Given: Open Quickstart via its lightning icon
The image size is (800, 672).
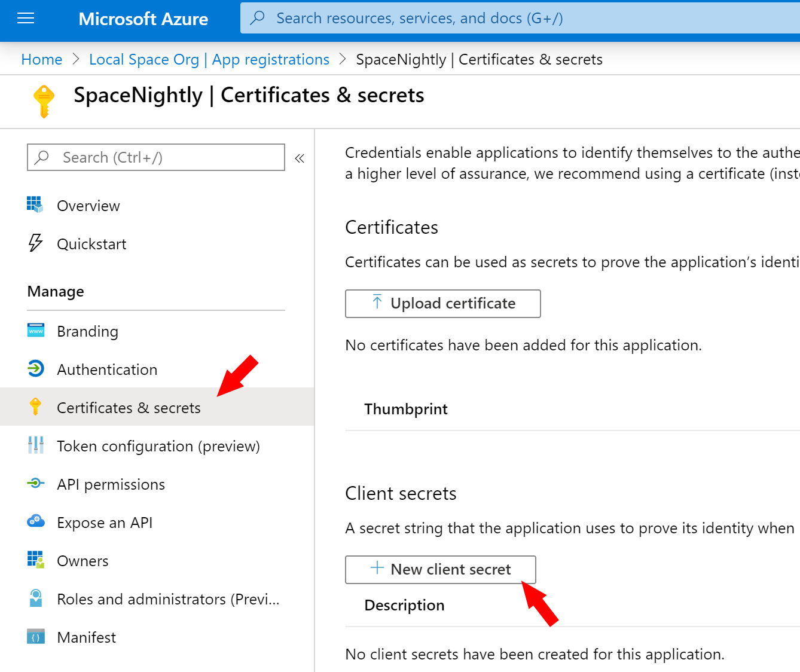Looking at the screenshot, I should (35, 243).
